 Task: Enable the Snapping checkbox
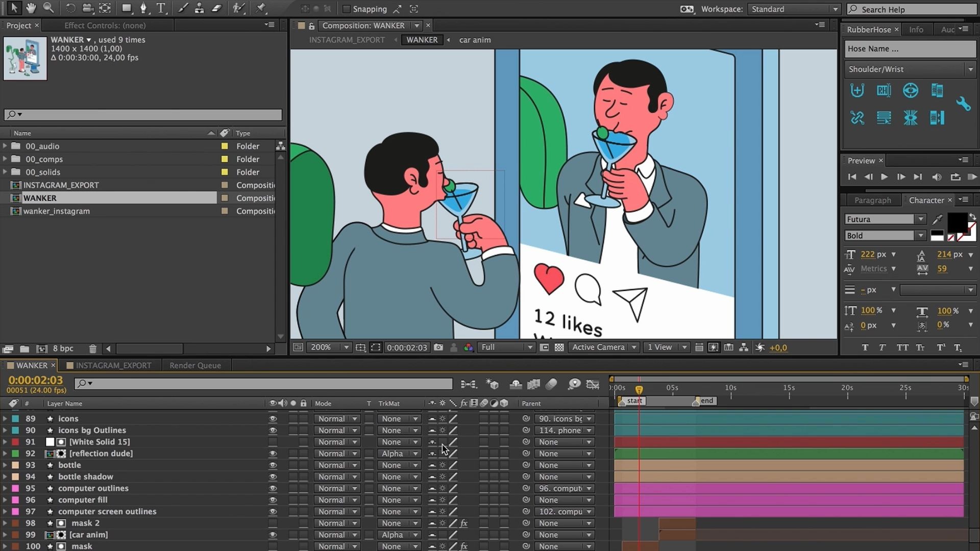coord(347,9)
